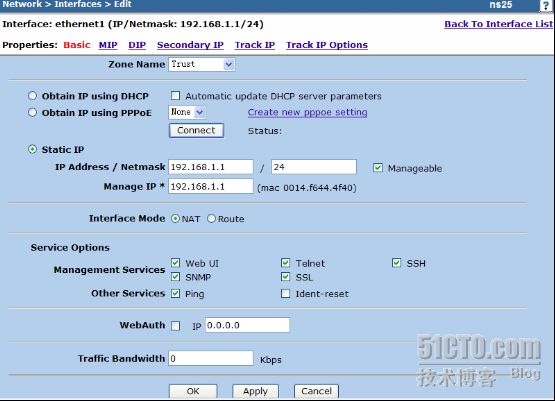Enable the Ident-reset checkbox
Viewport: 555px width, 401px height.
(x=285, y=293)
